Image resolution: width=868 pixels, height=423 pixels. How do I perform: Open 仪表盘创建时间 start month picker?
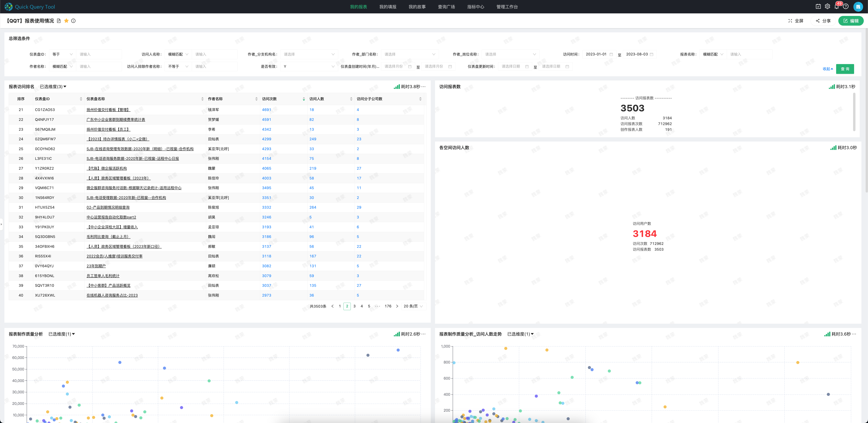398,67
